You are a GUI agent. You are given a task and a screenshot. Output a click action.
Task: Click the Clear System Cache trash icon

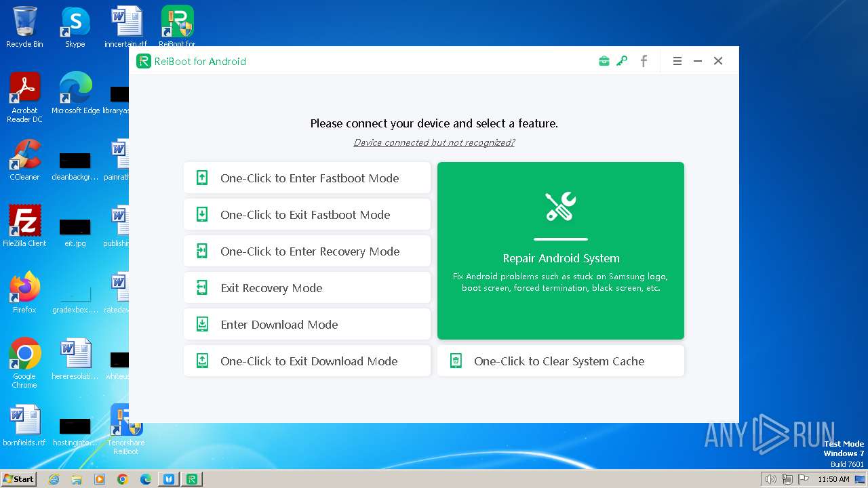pos(456,361)
